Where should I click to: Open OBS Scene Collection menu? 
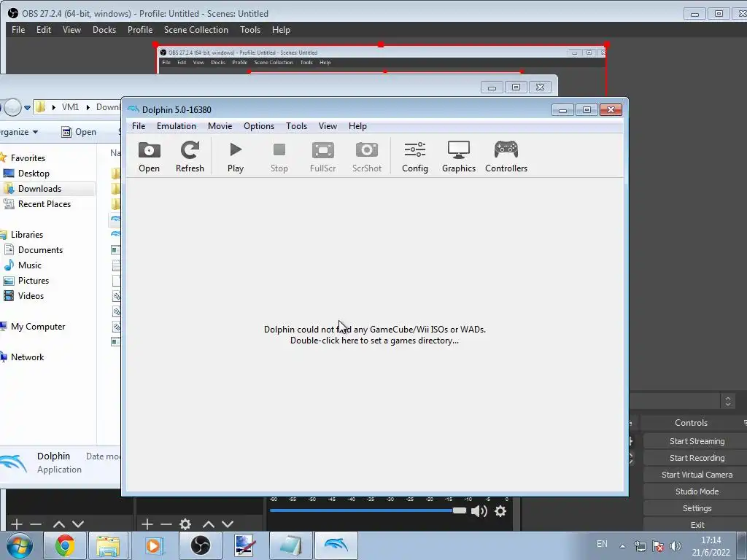click(x=196, y=29)
